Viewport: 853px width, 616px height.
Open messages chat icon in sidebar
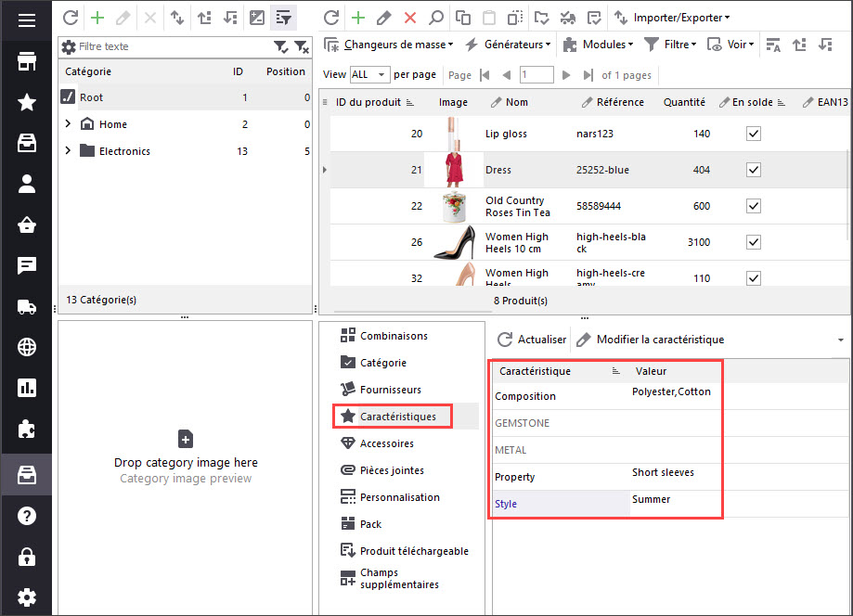pyautogui.click(x=27, y=265)
